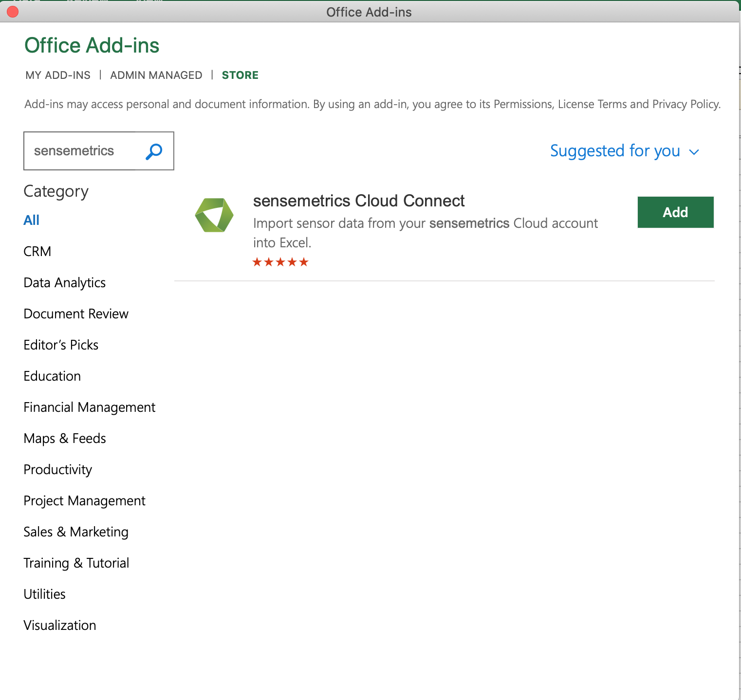The width and height of the screenshot is (741, 700).
Task: Select the All category
Action: [x=32, y=220]
